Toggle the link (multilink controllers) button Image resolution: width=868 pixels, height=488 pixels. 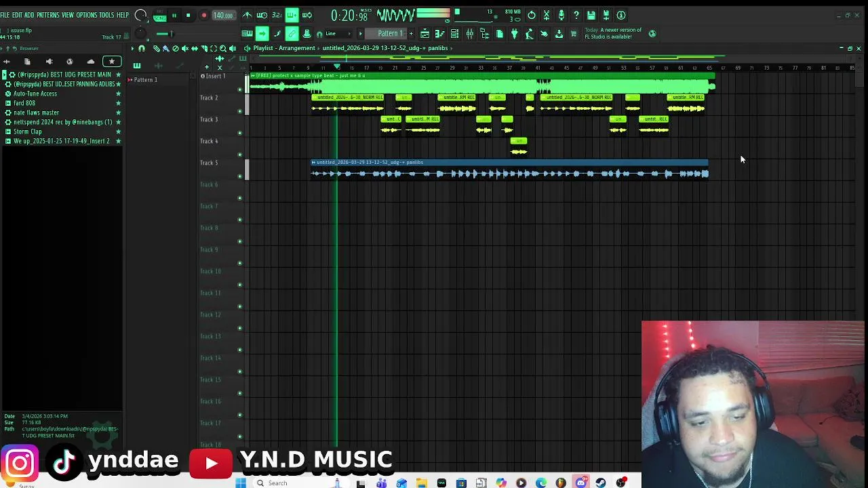tap(292, 33)
